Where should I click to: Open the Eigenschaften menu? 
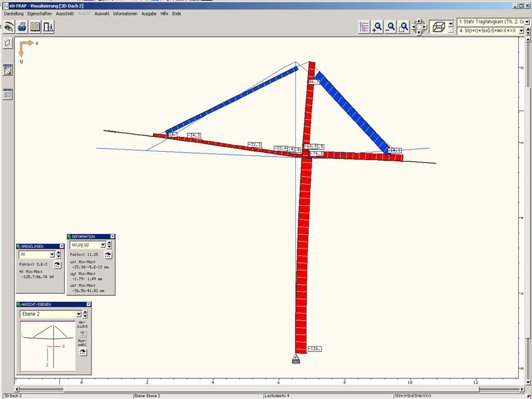[39, 13]
